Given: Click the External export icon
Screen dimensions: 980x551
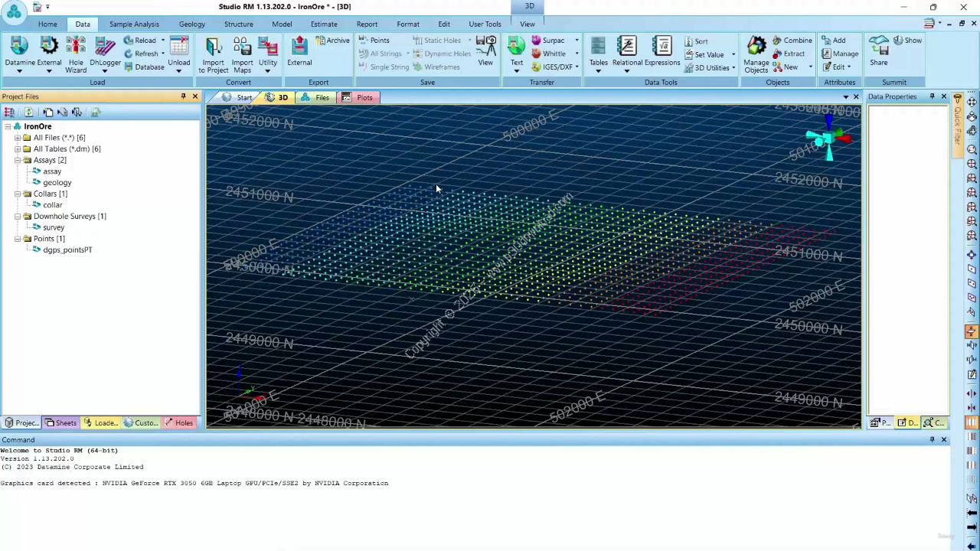Looking at the screenshot, I should pos(299,51).
